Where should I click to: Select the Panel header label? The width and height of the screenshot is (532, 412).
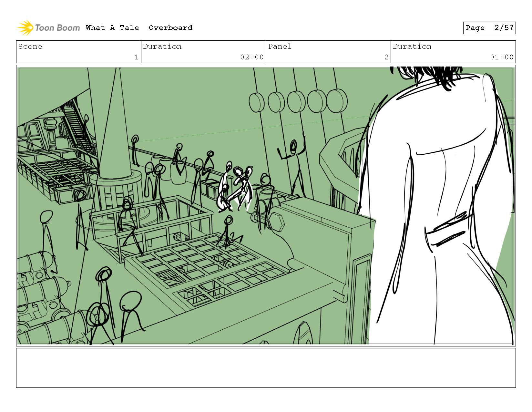[x=280, y=46]
